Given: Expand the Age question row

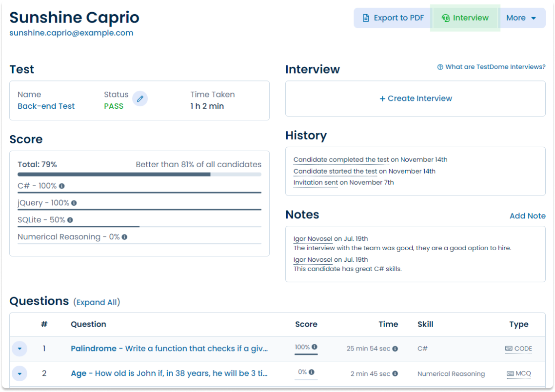Looking at the screenshot, I should (20, 373).
